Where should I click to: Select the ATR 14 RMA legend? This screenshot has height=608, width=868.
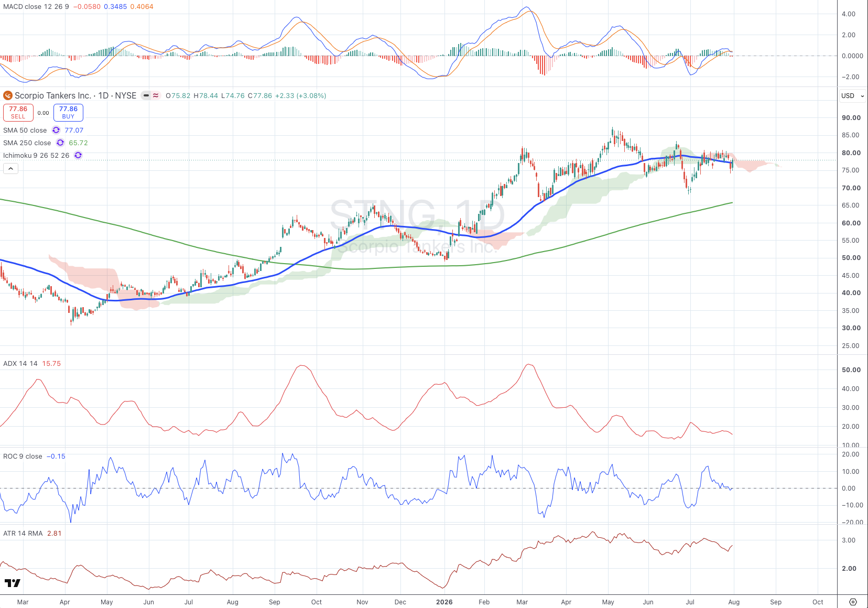point(23,533)
